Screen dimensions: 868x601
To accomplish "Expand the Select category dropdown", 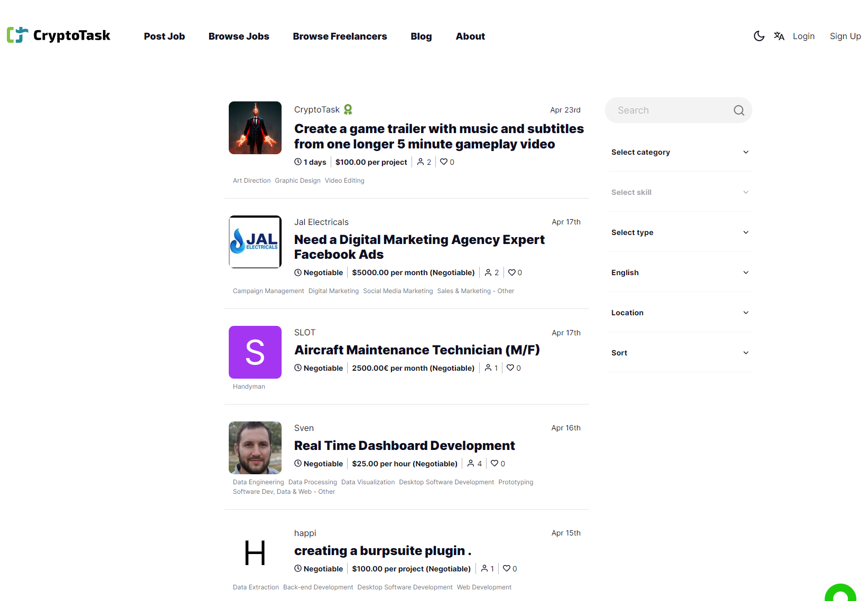I will [680, 152].
